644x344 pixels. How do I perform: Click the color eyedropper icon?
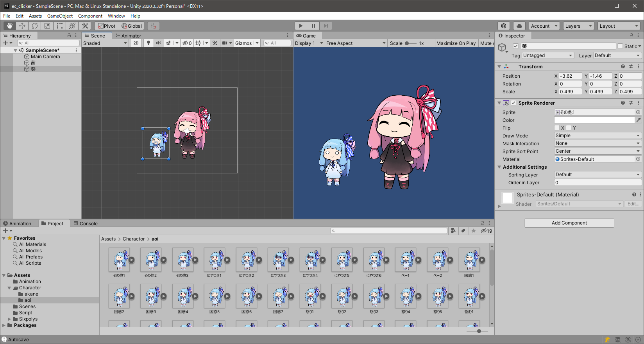coord(639,120)
